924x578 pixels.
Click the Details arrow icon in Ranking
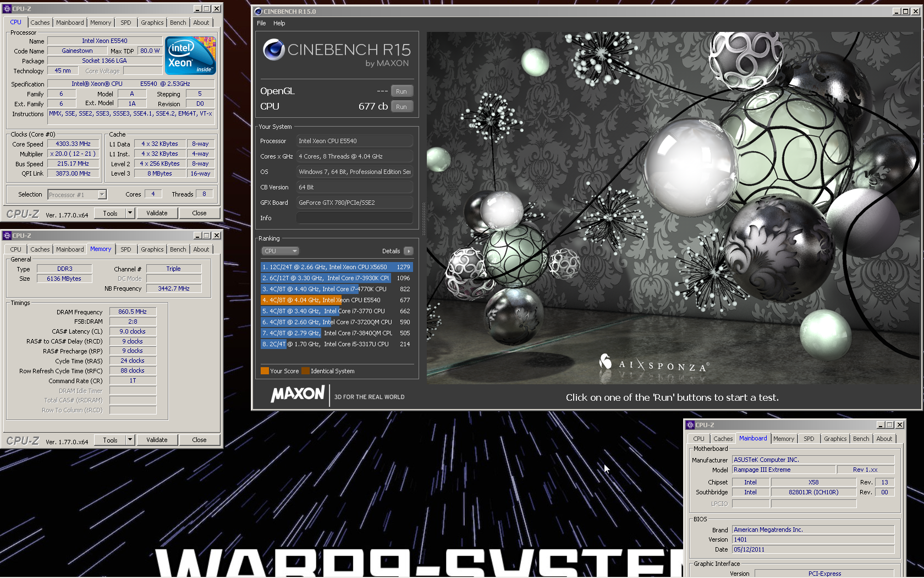pyautogui.click(x=408, y=251)
